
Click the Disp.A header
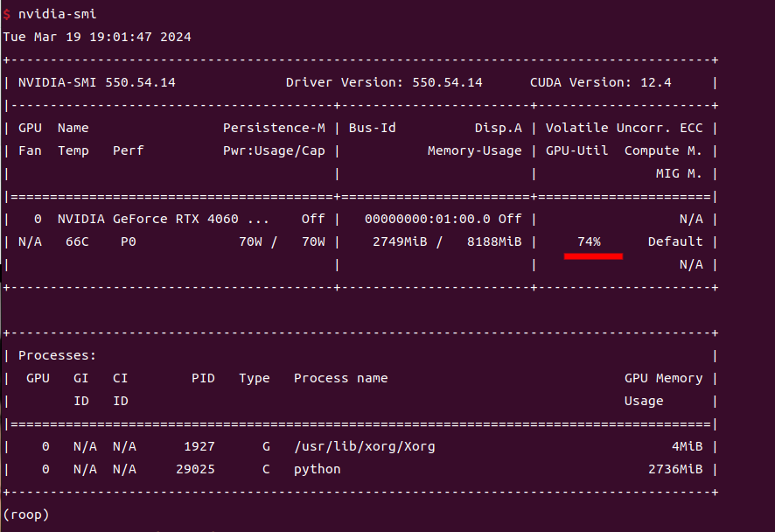pyautogui.click(x=499, y=128)
